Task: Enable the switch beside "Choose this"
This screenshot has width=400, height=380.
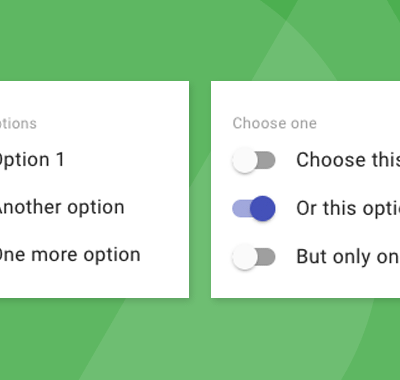Action: tap(254, 160)
